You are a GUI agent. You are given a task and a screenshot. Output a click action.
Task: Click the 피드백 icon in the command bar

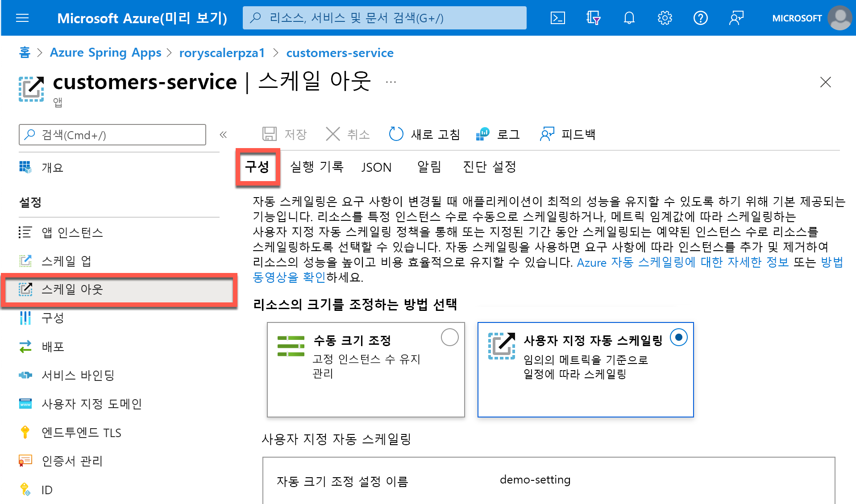567,134
